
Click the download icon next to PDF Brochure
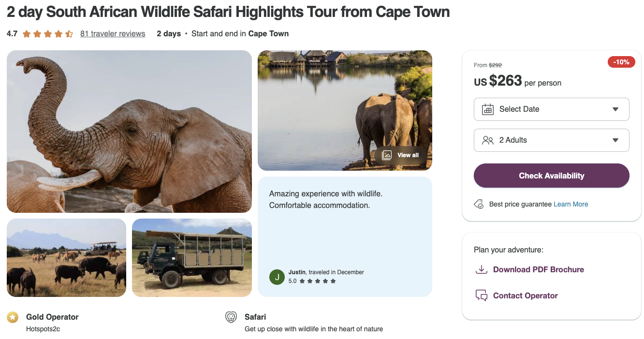(481, 269)
